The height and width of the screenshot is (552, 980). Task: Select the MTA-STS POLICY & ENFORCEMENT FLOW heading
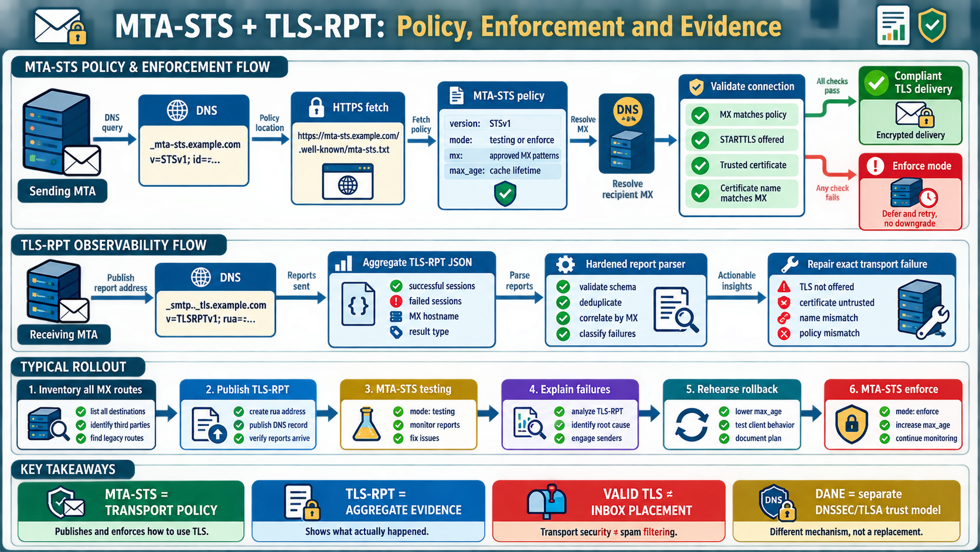[147, 67]
